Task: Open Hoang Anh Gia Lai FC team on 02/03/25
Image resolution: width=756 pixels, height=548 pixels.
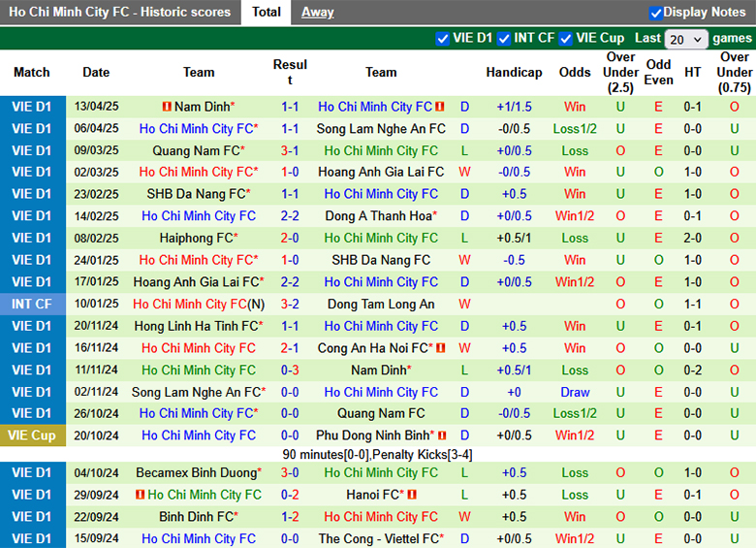Action: coord(381,172)
